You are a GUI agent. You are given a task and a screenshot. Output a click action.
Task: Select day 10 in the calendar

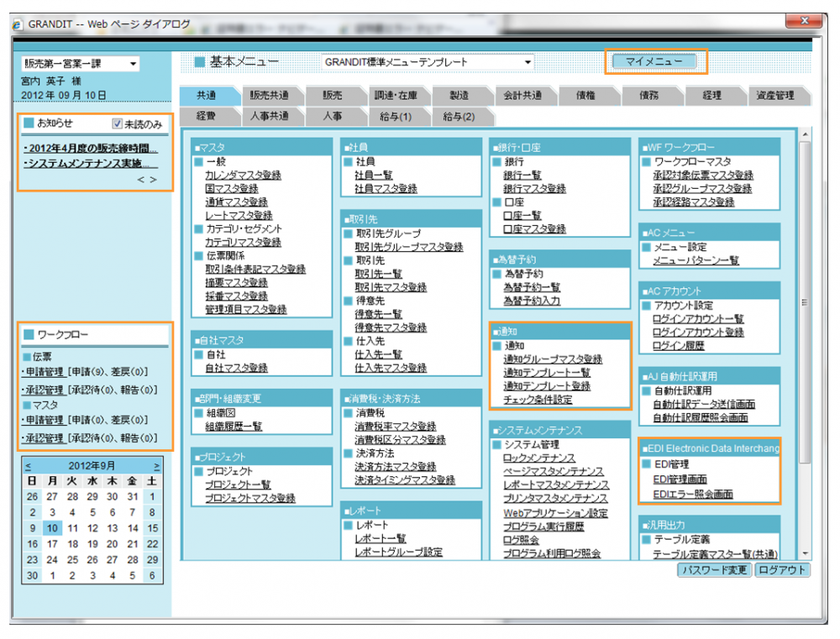pyautogui.click(x=52, y=528)
